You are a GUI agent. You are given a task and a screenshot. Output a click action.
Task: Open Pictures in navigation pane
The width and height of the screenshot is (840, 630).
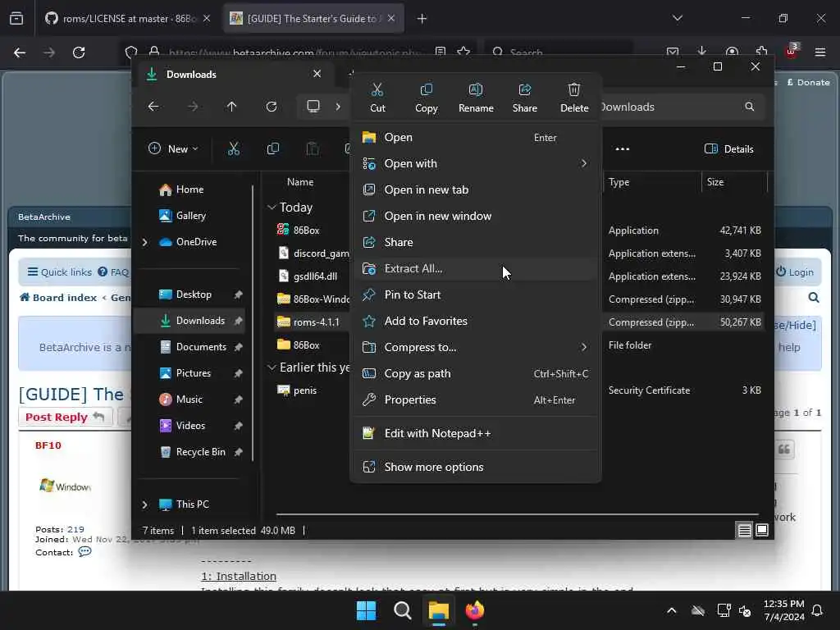(192, 373)
